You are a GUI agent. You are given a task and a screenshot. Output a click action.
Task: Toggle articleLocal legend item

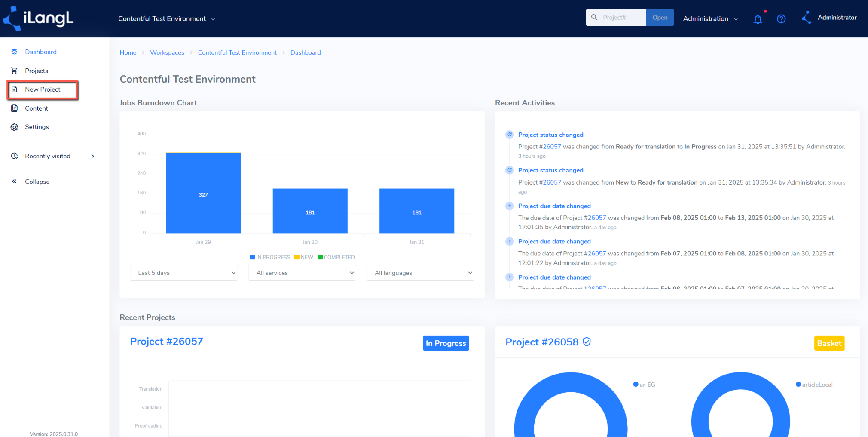tap(814, 385)
